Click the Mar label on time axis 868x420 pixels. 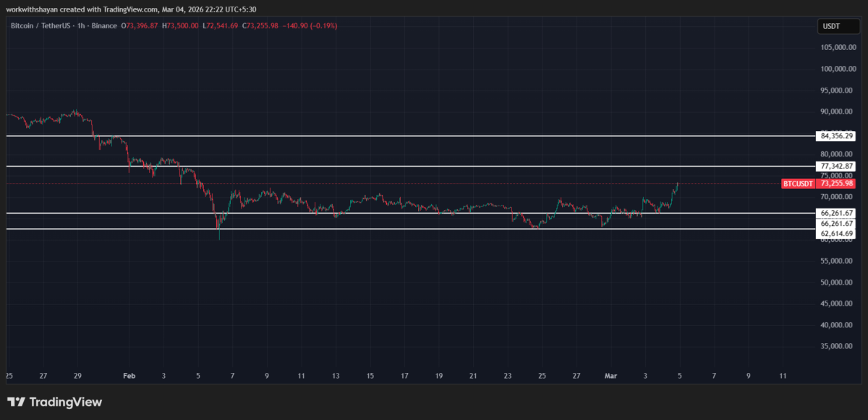610,376
